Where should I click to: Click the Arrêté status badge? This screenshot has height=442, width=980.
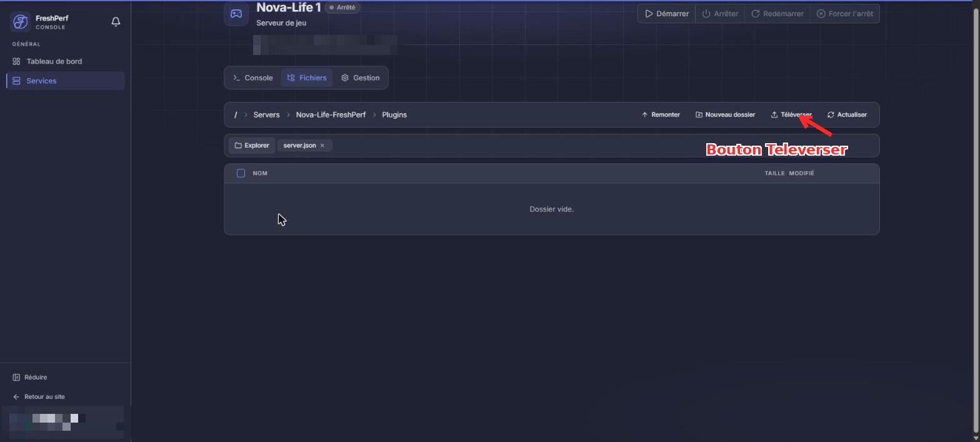tap(342, 8)
